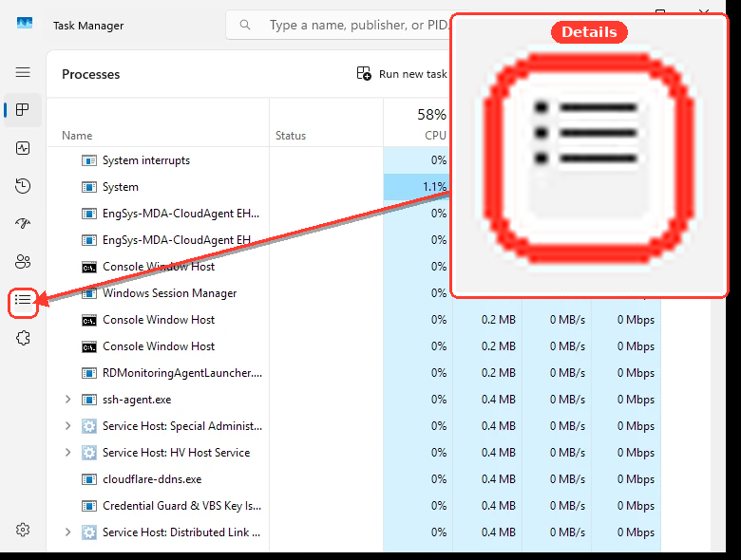Image resolution: width=741 pixels, height=560 pixels.
Task: Open the Details sidebar icon
Action: pos(23,300)
